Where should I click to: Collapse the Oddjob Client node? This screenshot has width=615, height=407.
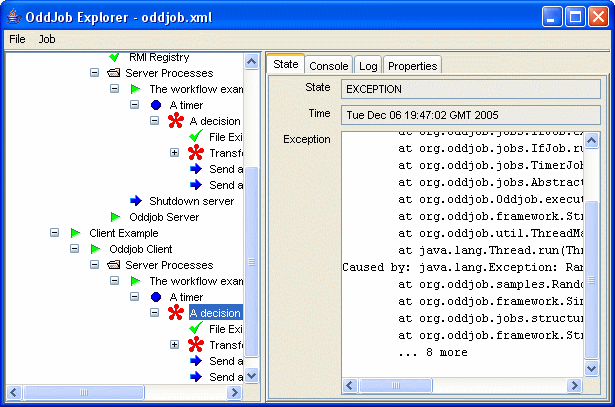point(75,249)
